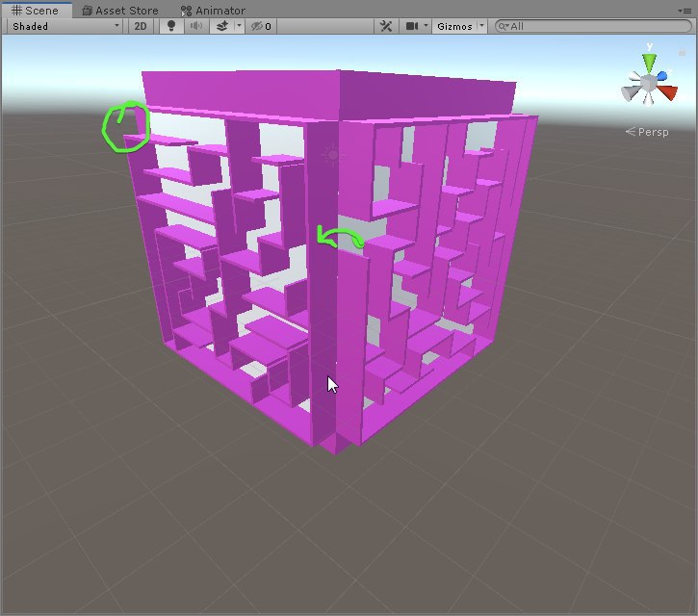Expand the effects dropdown arrow

click(x=239, y=26)
